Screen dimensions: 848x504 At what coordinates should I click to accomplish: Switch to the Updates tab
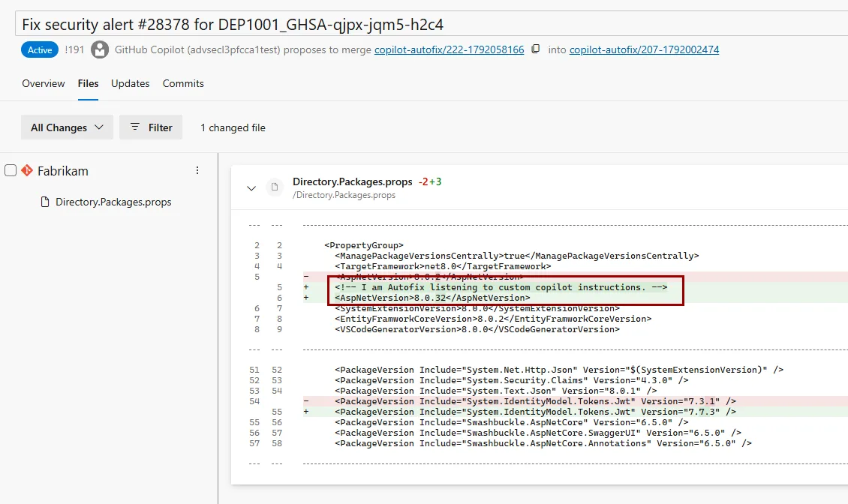pyautogui.click(x=131, y=83)
